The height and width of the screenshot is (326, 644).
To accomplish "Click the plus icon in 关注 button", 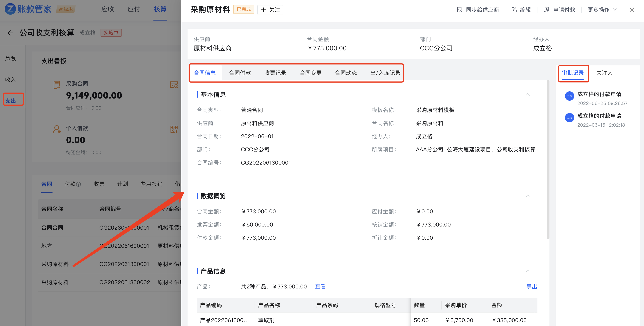I will (x=263, y=10).
